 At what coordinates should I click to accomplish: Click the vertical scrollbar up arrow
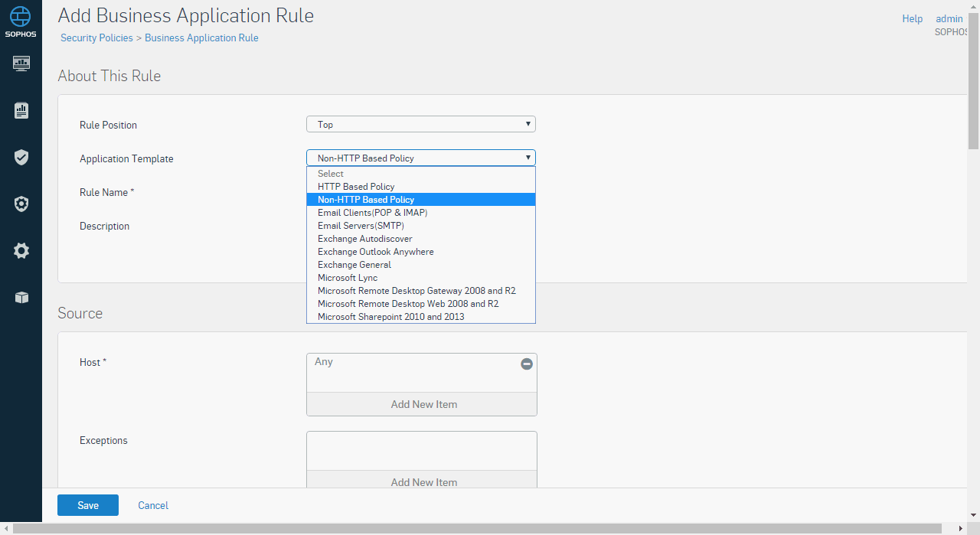coord(974,6)
